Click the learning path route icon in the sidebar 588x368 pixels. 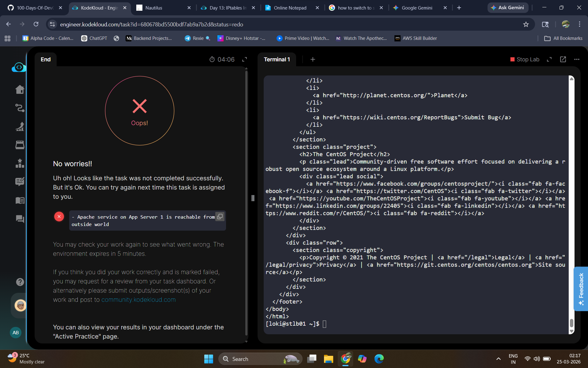pyautogui.click(x=20, y=108)
